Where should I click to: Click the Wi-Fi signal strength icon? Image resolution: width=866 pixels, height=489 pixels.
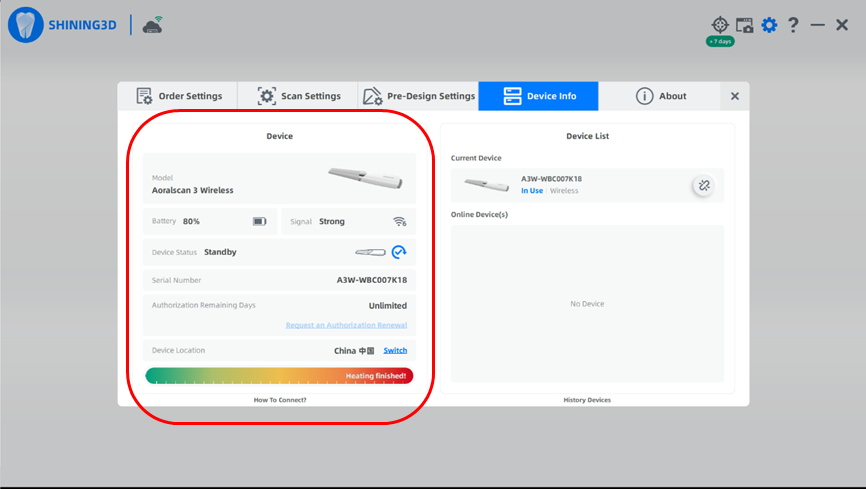(400, 222)
